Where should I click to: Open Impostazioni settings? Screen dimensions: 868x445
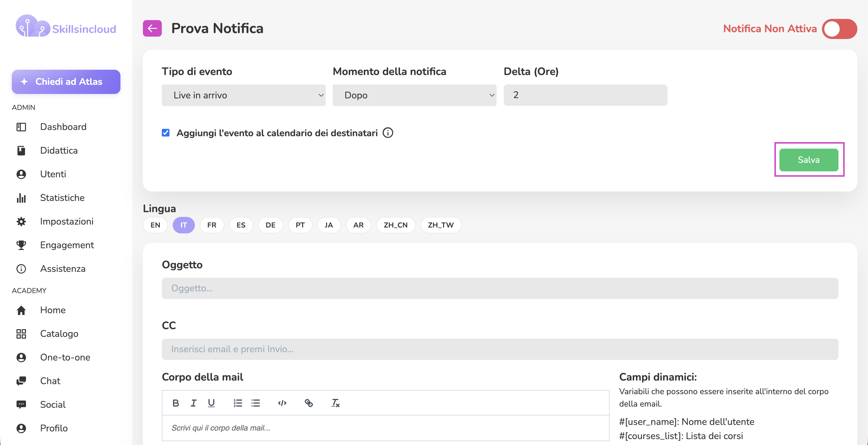pyautogui.click(x=66, y=221)
